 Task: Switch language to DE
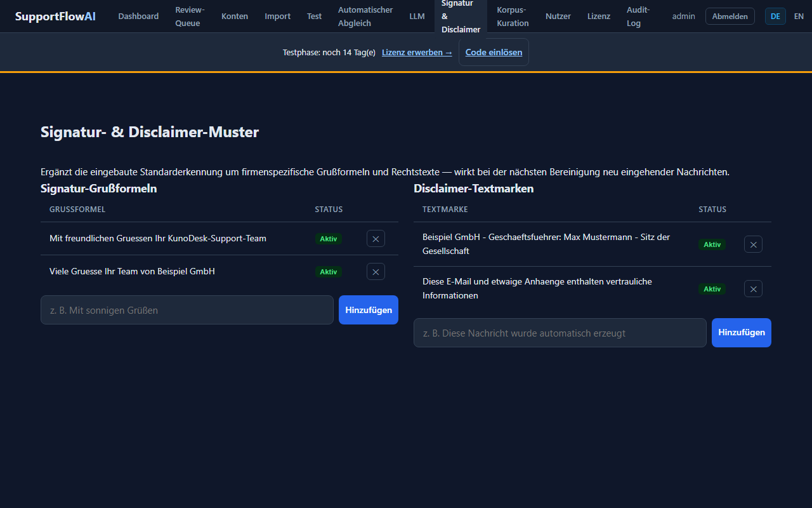point(775,17)
